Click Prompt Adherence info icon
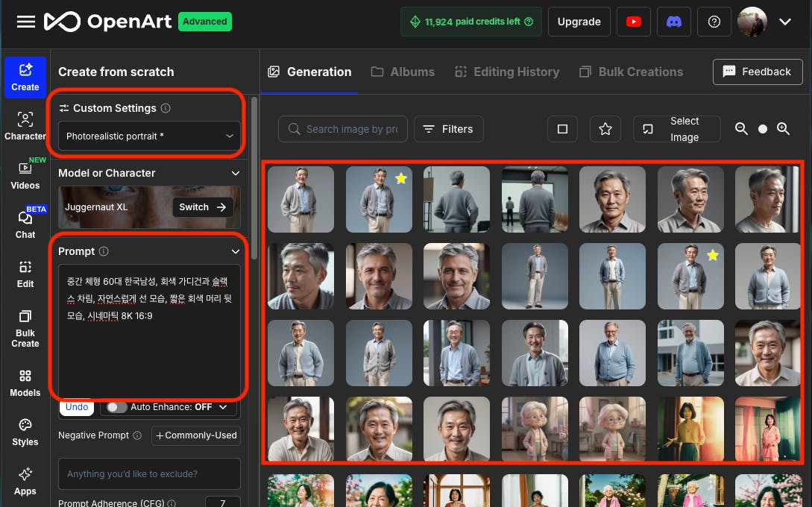 point(172,503)
